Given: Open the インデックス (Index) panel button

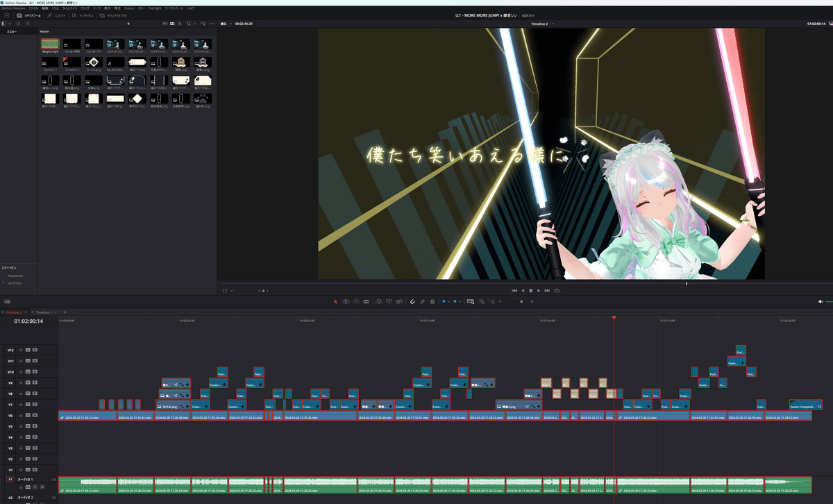Looking at the screenshot, I should coord(83,15).
